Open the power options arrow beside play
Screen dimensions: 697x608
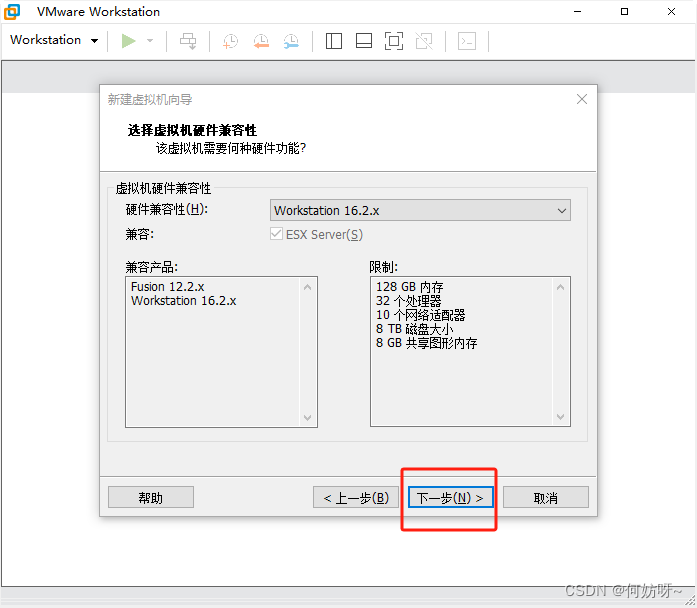(150, 41)
